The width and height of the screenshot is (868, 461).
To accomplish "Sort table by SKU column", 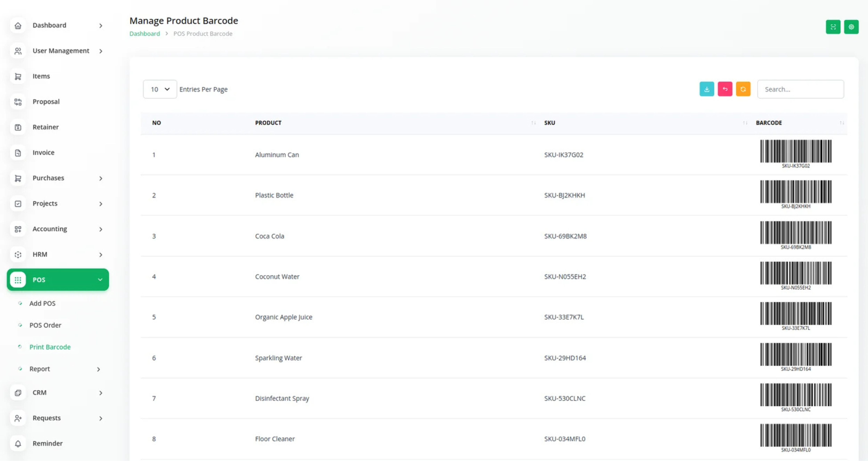I will click(x=745, y=123).
